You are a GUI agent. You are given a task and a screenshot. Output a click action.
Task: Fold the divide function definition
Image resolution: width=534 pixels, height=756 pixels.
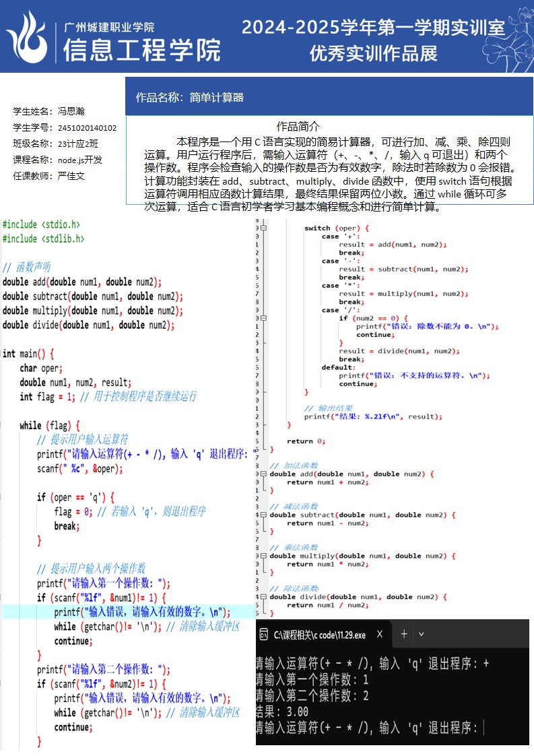click(263, 597)
